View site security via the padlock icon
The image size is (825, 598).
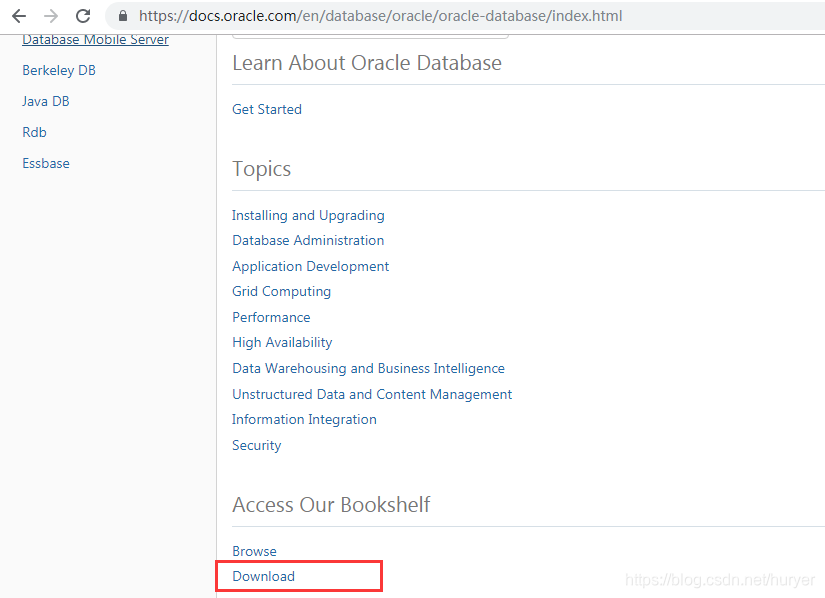tap(123, 16)
